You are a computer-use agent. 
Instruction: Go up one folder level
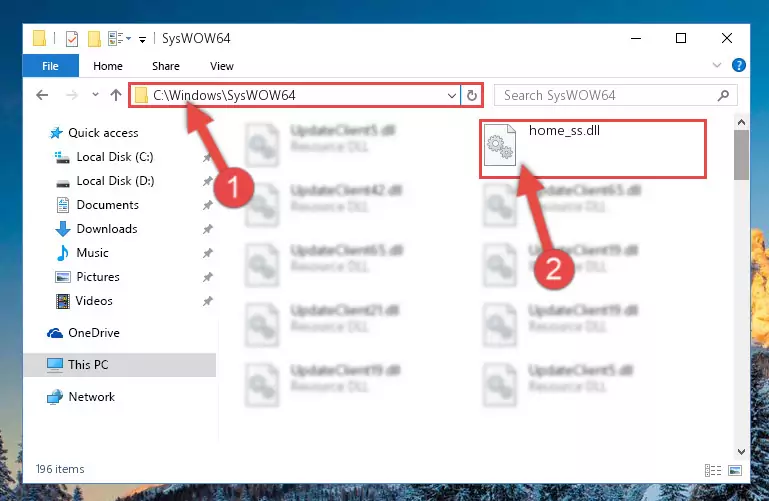[x=116, y=95]
